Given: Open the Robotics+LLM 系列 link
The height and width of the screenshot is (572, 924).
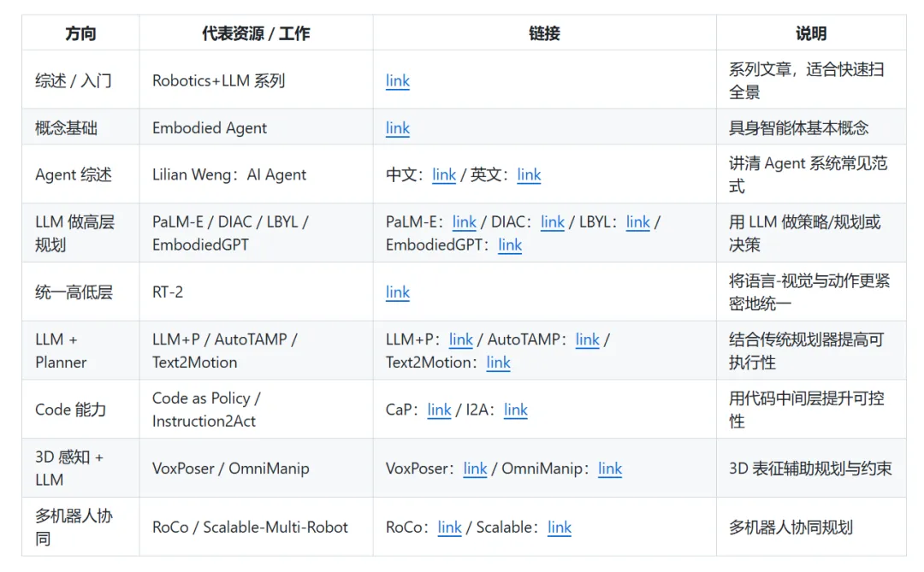Looking at the screenshot, I should pyautogui.click(x=397, y=80).
